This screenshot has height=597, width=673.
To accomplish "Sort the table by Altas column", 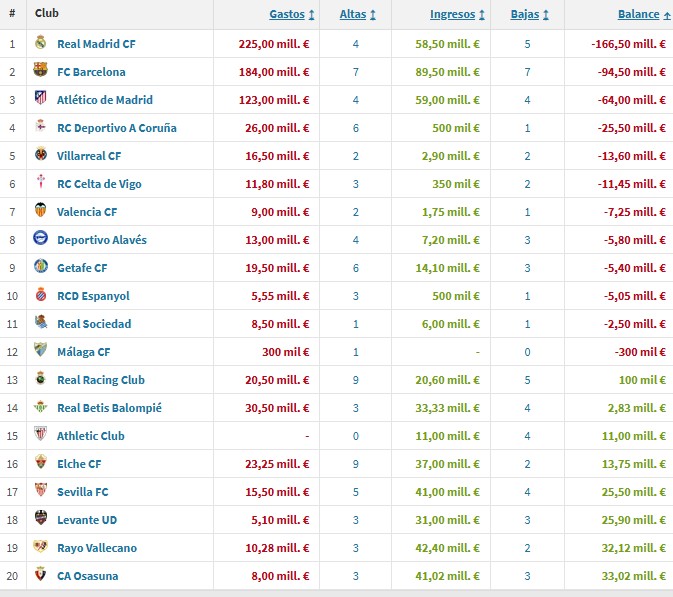I will [x=358, y=14].
